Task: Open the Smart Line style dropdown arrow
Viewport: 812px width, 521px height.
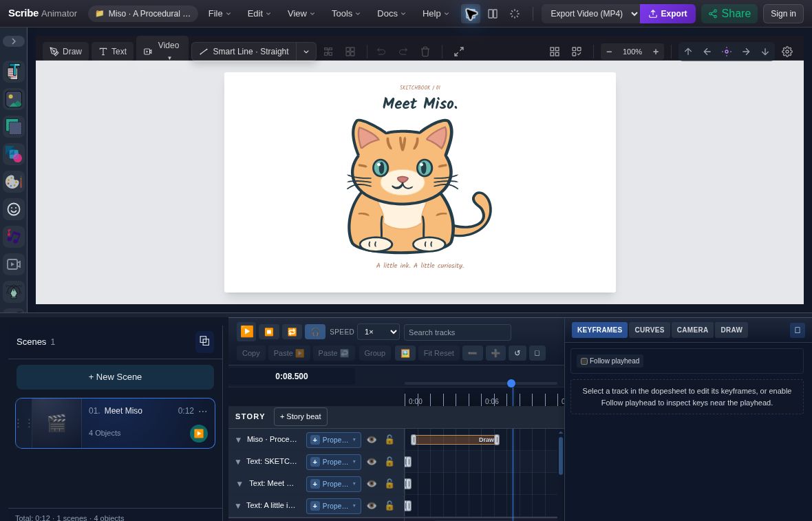Action: click(306, 52)
